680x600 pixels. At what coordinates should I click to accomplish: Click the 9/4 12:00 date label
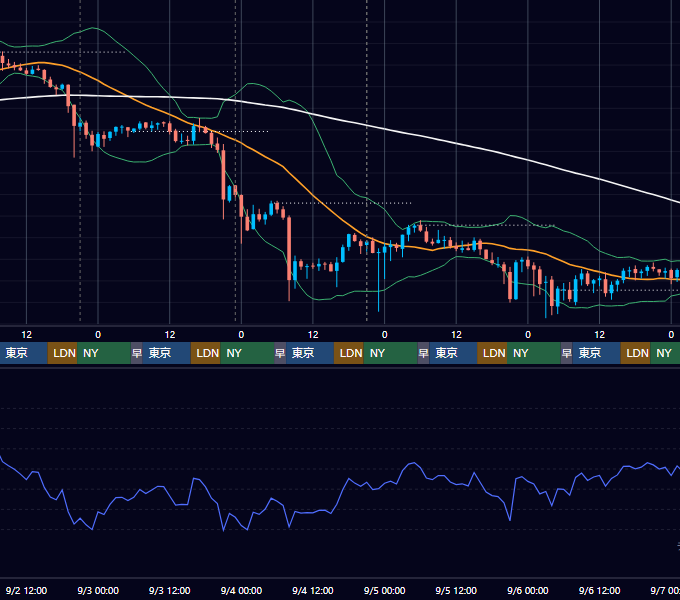(x=313, y=590)
